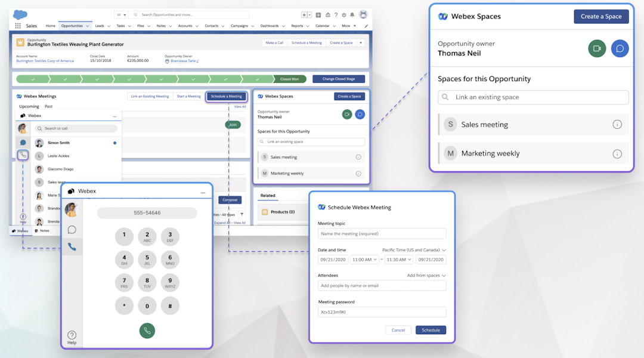Expand the Tasks tab chevron

coord(129,26)
